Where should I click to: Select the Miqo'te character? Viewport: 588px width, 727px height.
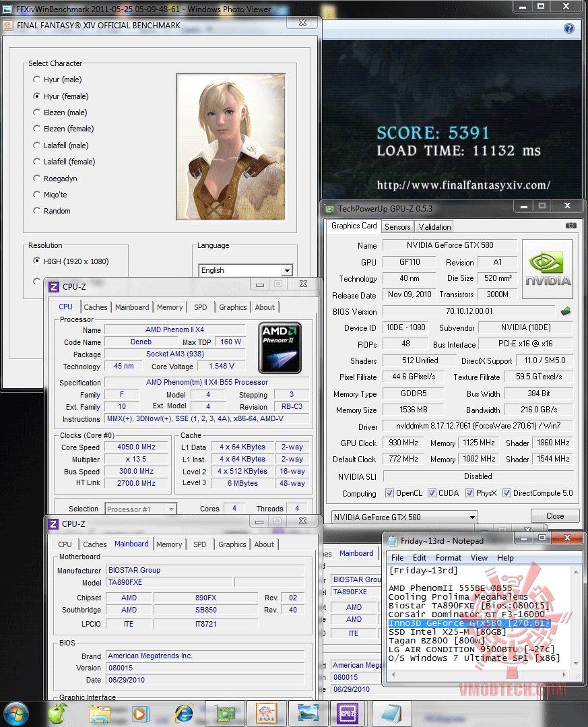(x=50, y=195)
